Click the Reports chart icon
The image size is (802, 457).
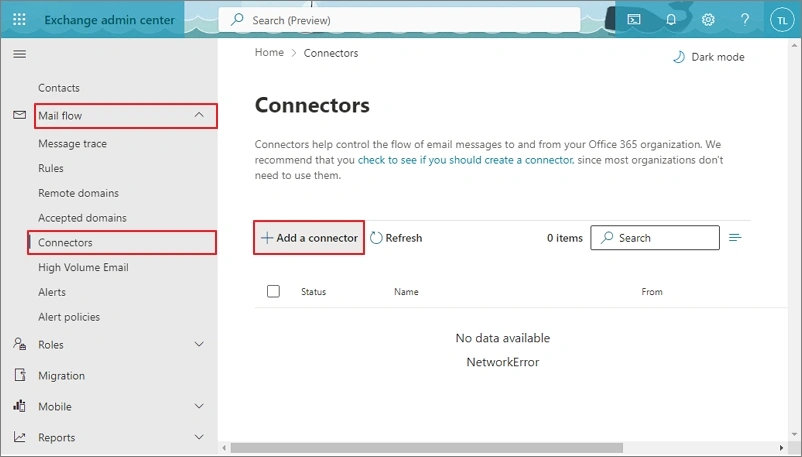pyautogui.click(x=19, y=437)
